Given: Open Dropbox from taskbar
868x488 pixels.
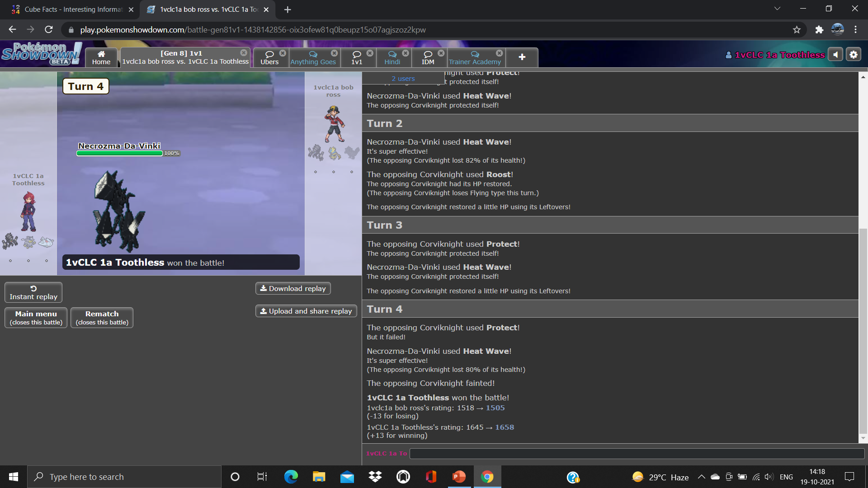Looking at the screenshot, I should [x=375, y=477].
